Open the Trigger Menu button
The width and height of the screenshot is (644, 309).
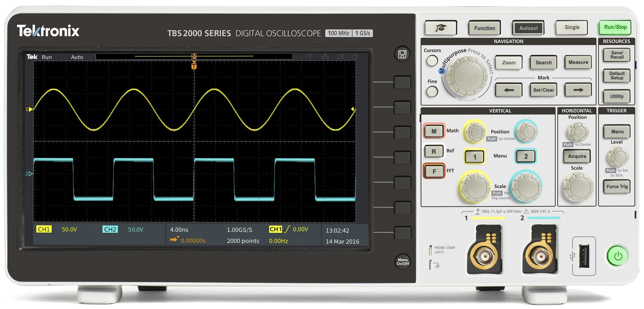617,132
